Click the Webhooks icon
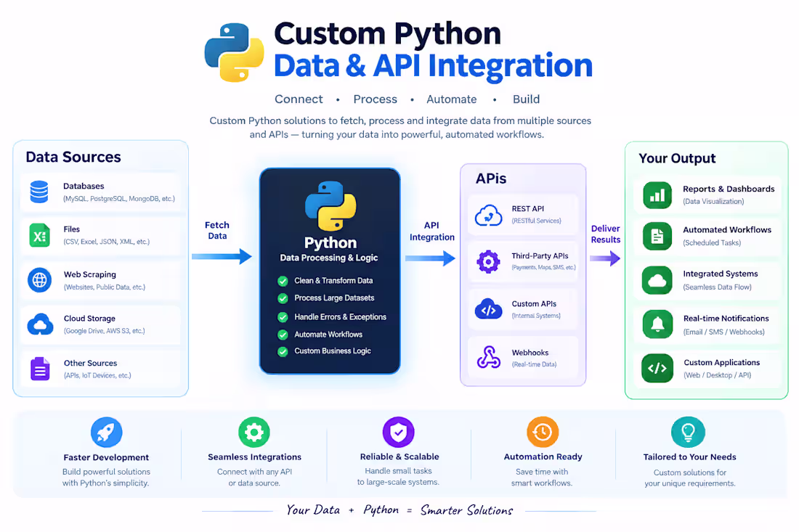Image resolution: width=799 pixels, height=532 pixels. pos(488,357)
